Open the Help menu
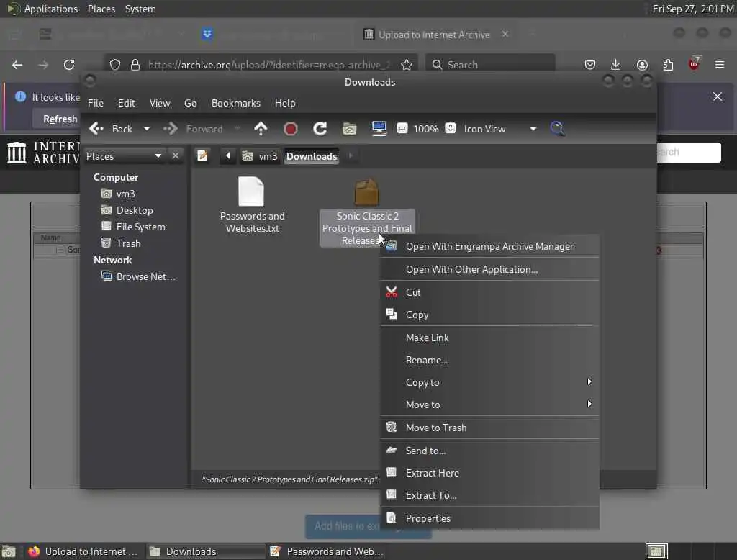 coord(285,103)
